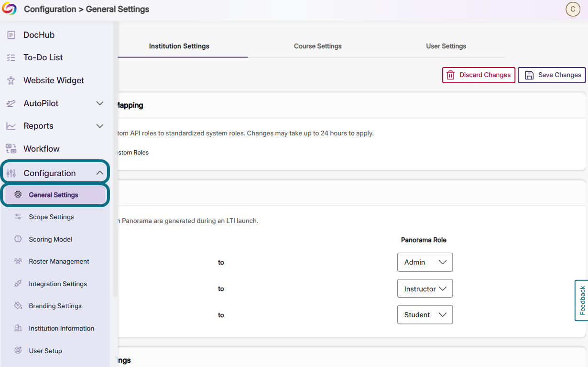Click the Roster Management people icon

pyautogui.click(x=18, y=261)
